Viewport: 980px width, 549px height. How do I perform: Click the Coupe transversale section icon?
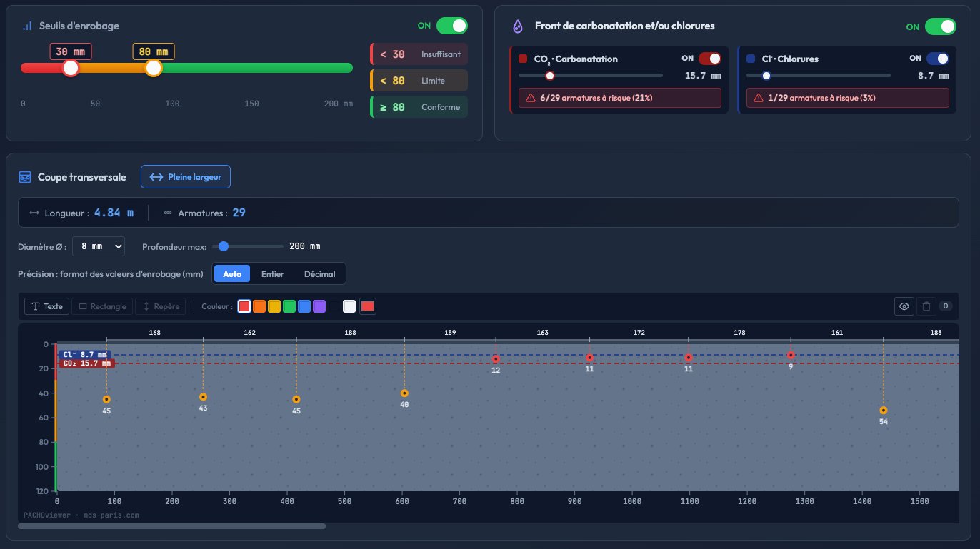pyautogui.click(x=25, y=177)
